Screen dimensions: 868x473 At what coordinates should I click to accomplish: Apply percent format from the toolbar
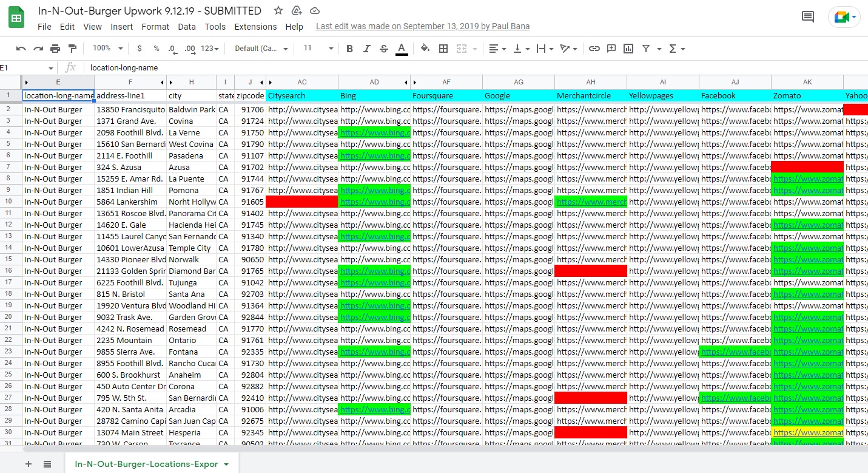point(156,49)
